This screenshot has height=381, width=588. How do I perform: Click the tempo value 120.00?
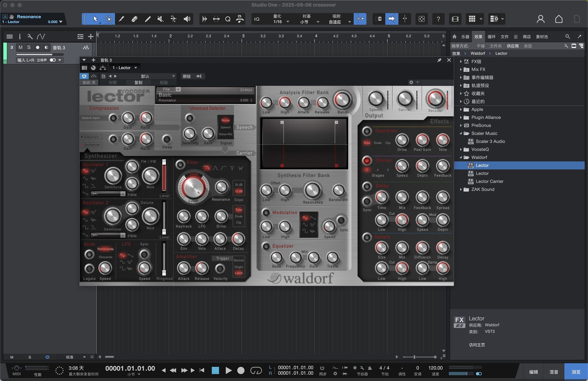click(x=435, y=368)
